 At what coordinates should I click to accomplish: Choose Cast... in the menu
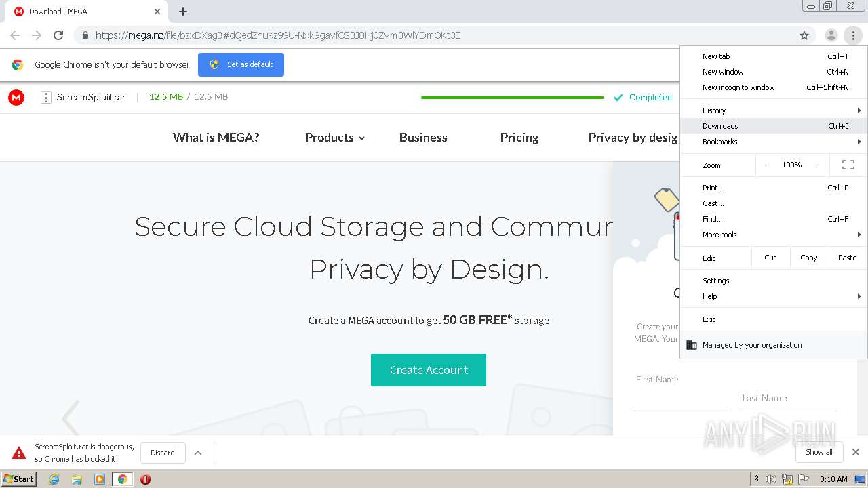click(774, 203)
